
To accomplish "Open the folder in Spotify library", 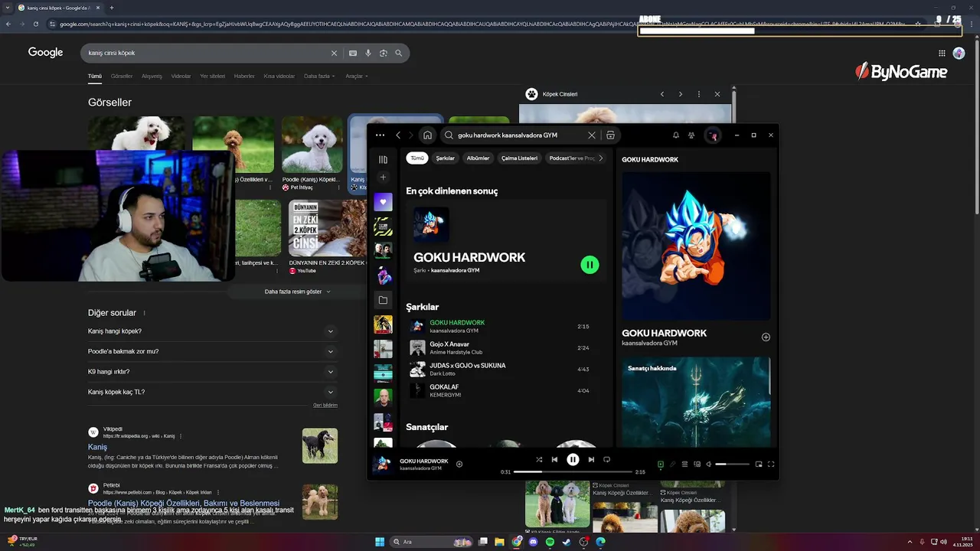I will [383, 300].
